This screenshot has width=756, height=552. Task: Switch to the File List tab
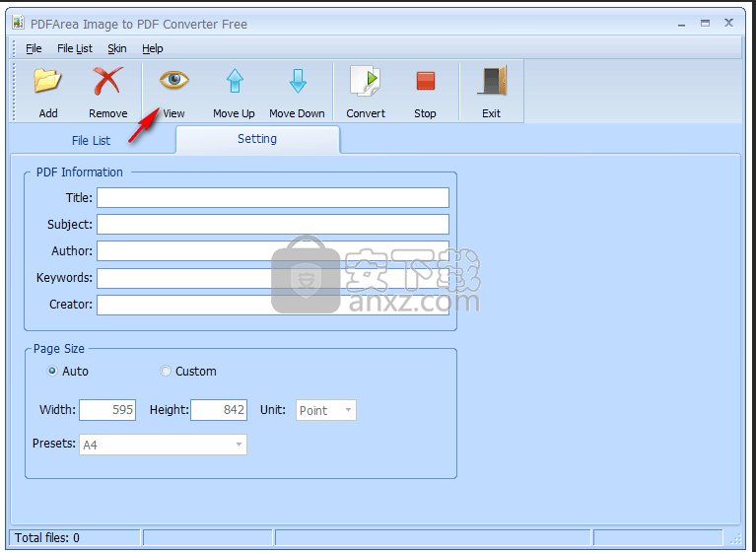[91, 140]
